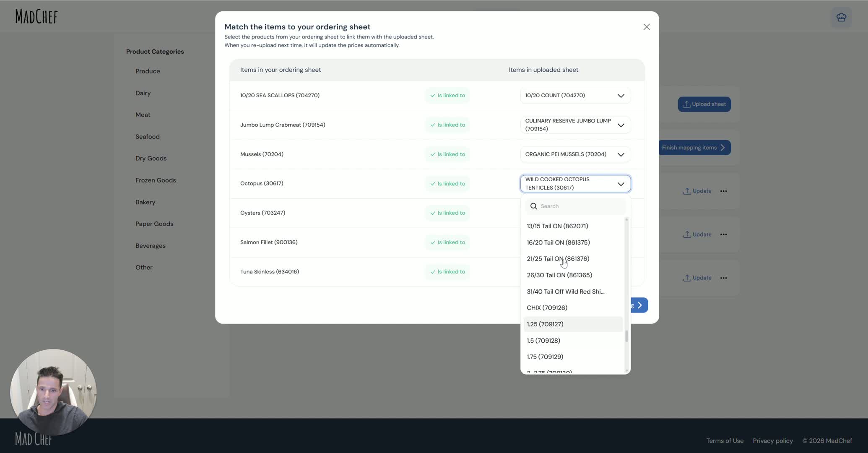Pick 1.25 (709127) from the list
The height and width of the screenshot is (453, 868).
573,324
